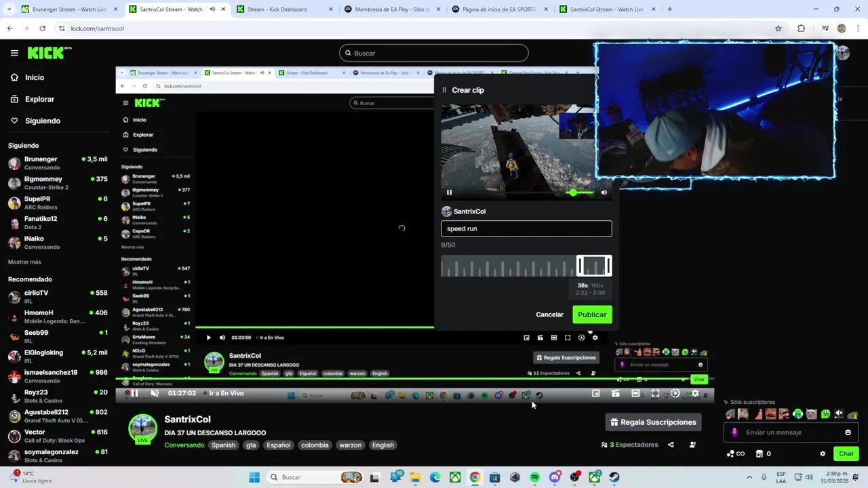
Task: Open ElGlogloking recommended channel
Action: (58, 356)
